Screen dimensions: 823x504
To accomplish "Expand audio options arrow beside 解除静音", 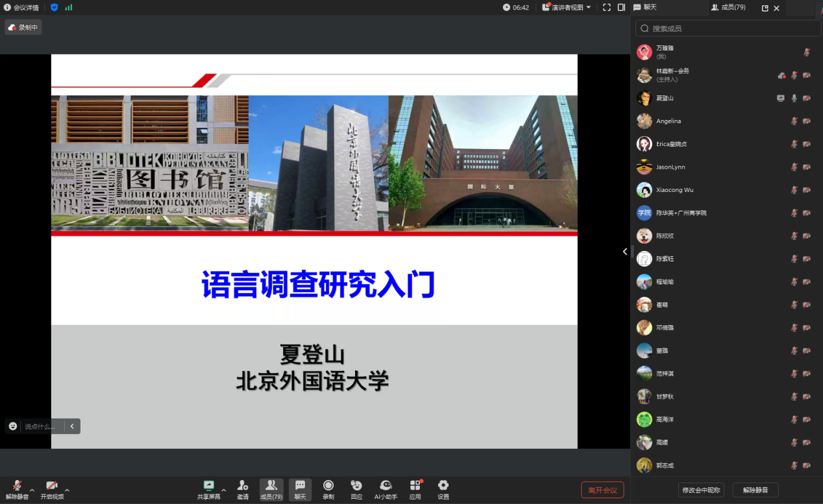I will pos(32,490).
